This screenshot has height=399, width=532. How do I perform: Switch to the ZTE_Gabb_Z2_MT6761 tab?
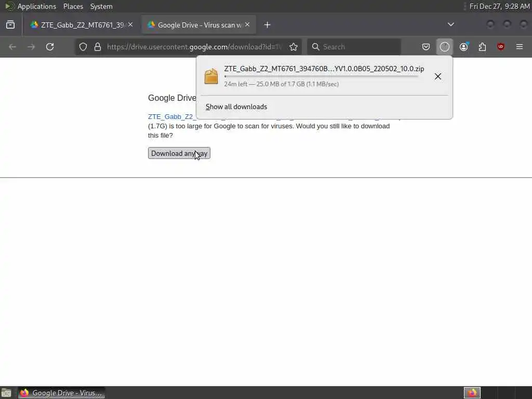pos(81,25)
